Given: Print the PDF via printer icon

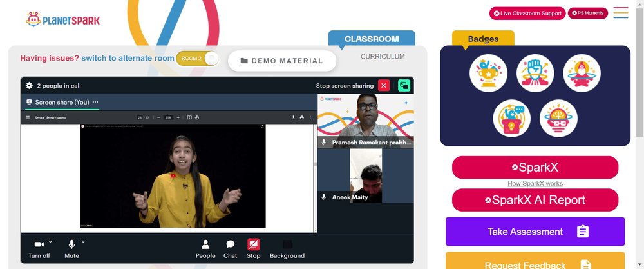Looking at the screenshot, I should (x=302, y=117).
